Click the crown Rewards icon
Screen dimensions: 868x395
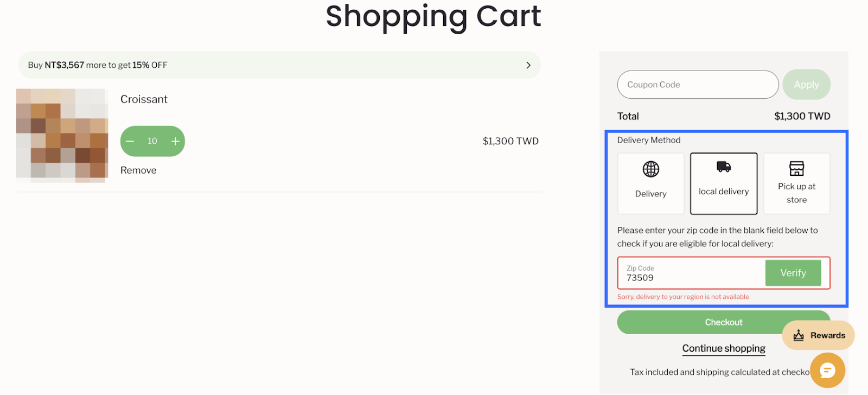point(799,335)
